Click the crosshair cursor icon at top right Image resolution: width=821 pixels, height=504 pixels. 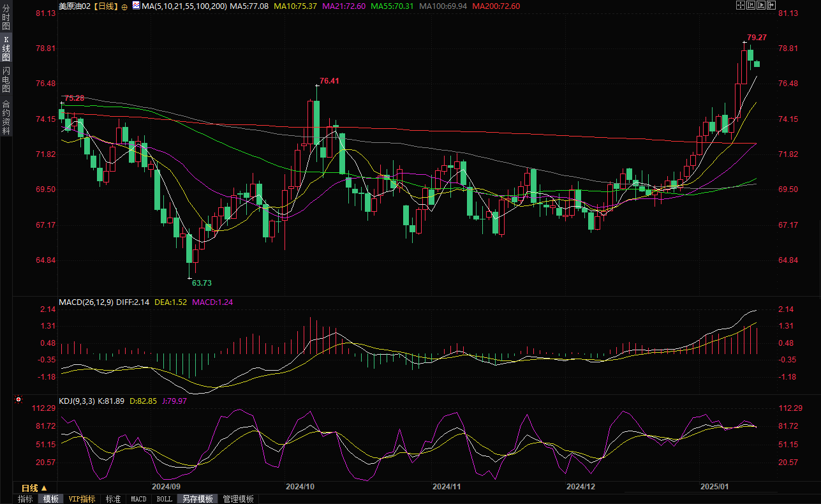(x=740, y=6)
